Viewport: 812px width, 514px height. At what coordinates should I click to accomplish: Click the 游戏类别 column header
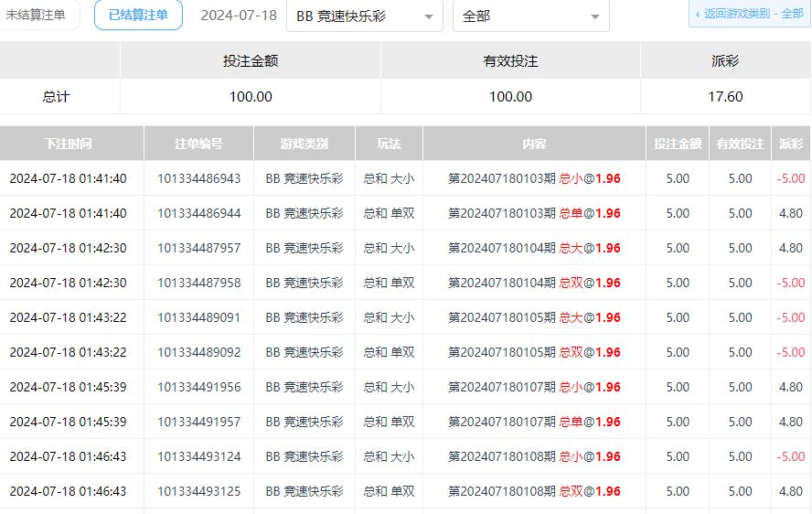(304, 144)
